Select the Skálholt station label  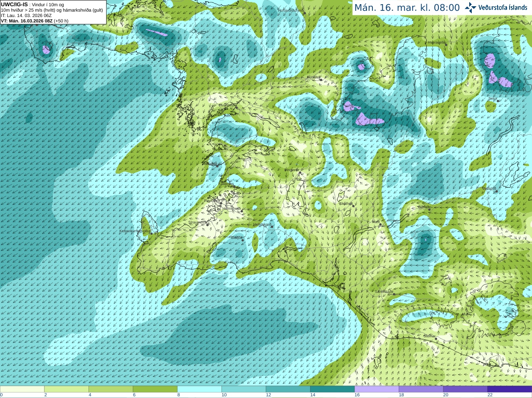346,204
